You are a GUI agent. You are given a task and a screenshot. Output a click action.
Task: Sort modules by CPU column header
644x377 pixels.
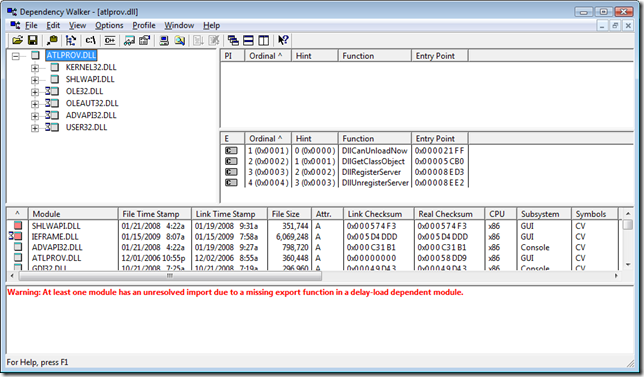[500, 214]
